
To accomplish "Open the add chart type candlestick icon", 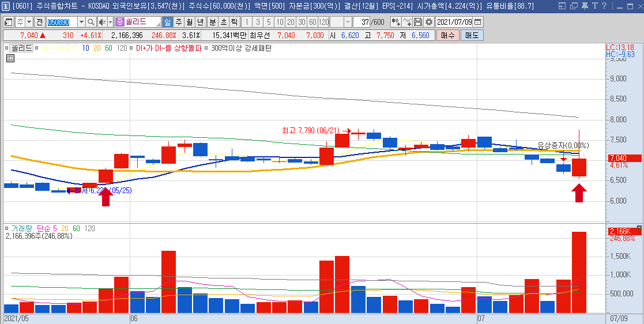I will [x=396, y=22].
